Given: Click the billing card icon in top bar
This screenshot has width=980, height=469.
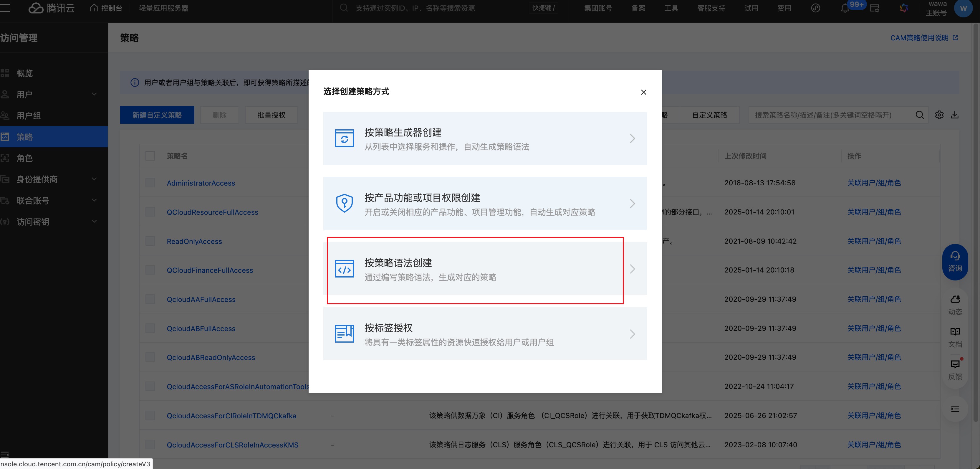Looking at the screenshot, I should point(875,8).
